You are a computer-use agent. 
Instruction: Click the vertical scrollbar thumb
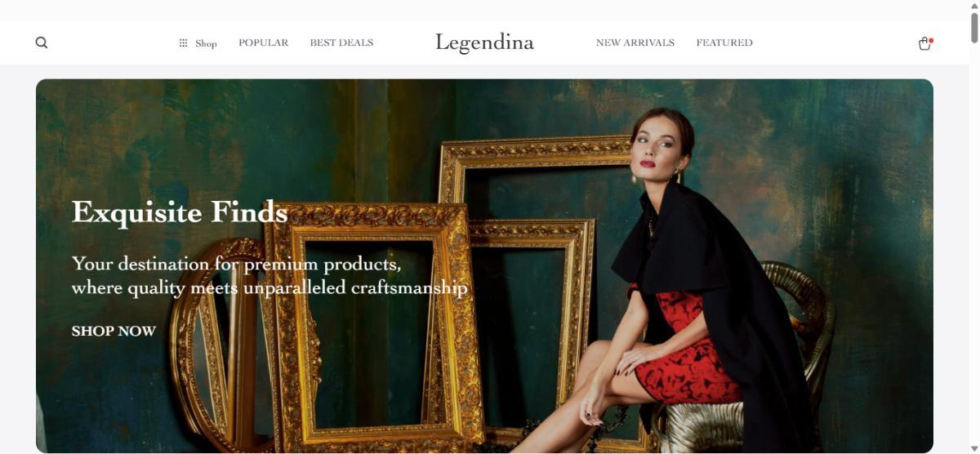pos(973,27)
